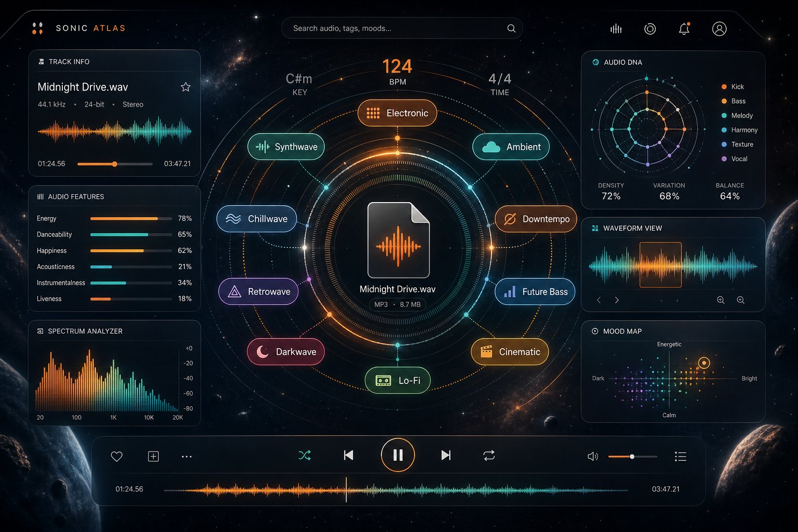This screenshot has height=532, width=798.
Task: Click the Audio DNA panel icon
Action: pyautogui.click(x=595, y=62)
